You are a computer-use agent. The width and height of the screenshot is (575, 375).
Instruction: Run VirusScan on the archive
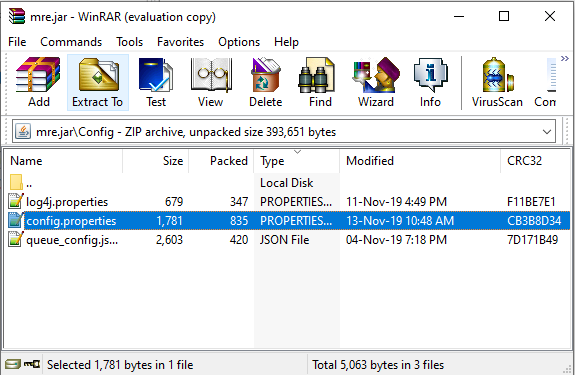[497, 82]
